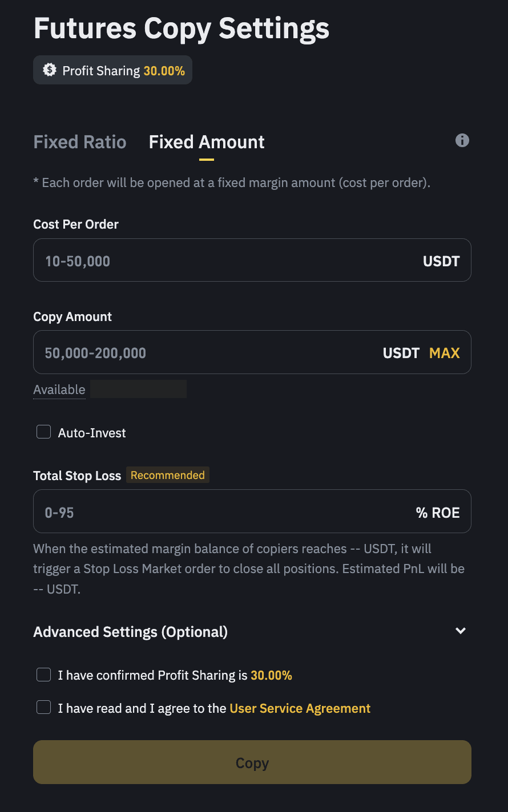Click the USDT unit label in Cost Per Order
This screenshot has height=812, width=508.
click(x=441, y=261)
